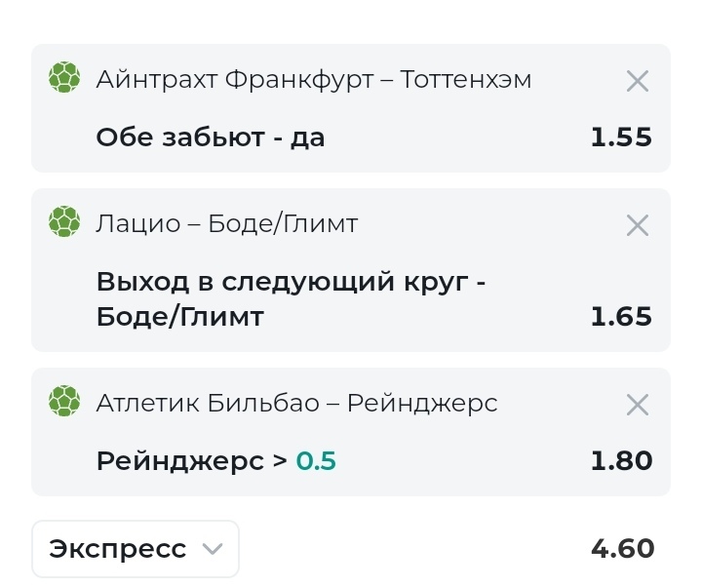Remove Лацио – Боде/Глимт bet

pos(638,225)
